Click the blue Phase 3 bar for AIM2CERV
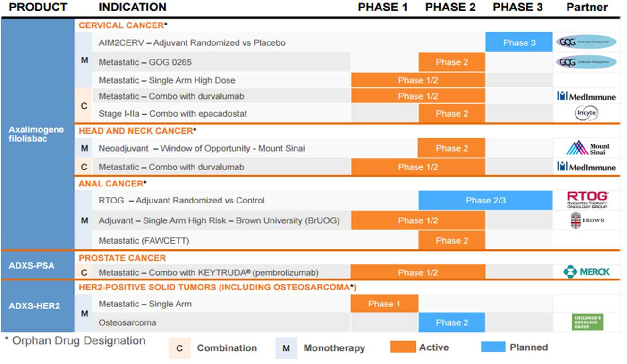Viewport: 627px width, 364px height. click(519, 42)
